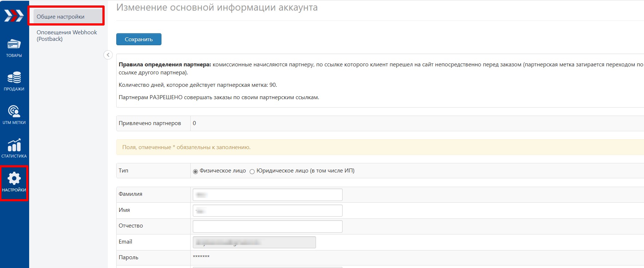Click the Сохранить button
Viewport: 644px width, 268px height.
click(139, 39)
